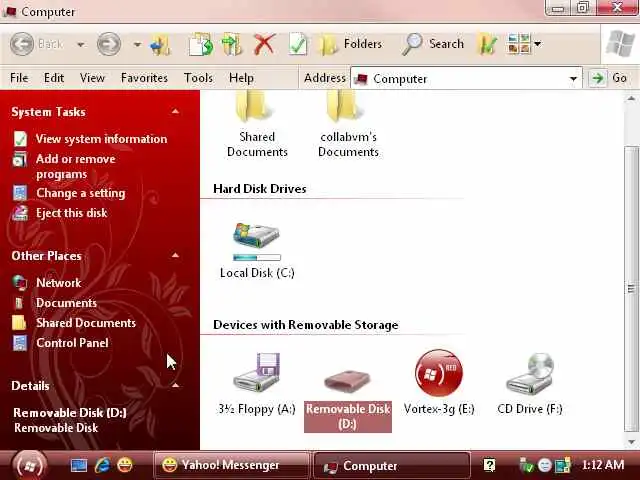Image resolution: width=640 pixels, height=480 pixels.
Task: Select the Vortex-3g (E:) drive
Action: click(439, 383)
